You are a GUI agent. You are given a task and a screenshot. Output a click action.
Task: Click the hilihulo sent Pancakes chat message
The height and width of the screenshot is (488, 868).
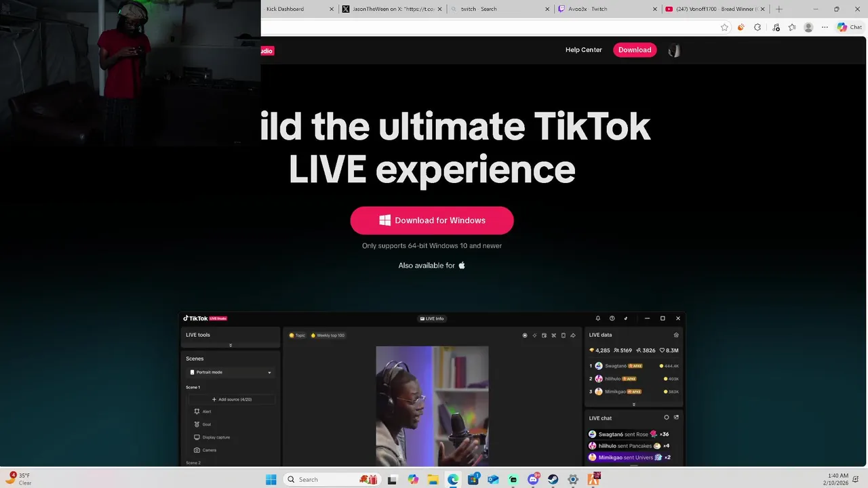tap(629, 446)
